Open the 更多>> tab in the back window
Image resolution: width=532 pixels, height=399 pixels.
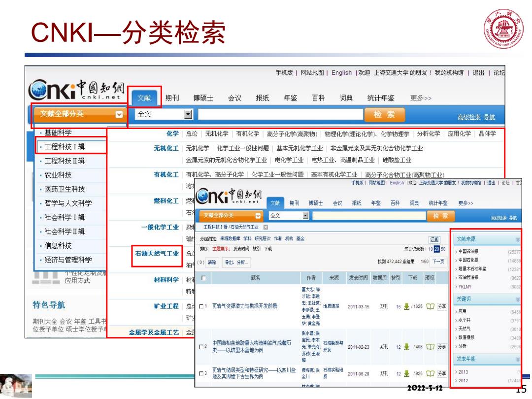tap(421, 98)
